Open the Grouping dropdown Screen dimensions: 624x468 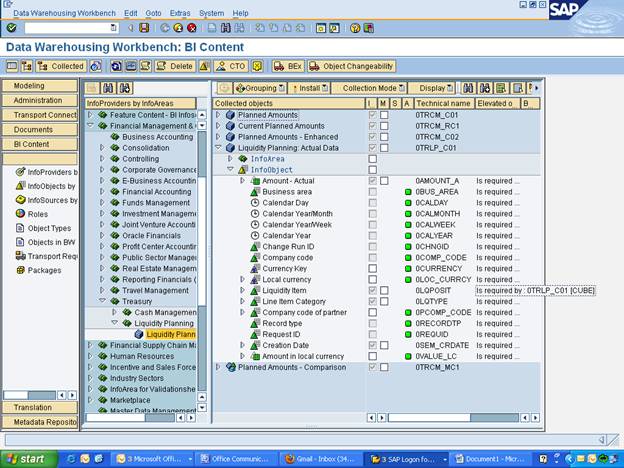[260, 88]
